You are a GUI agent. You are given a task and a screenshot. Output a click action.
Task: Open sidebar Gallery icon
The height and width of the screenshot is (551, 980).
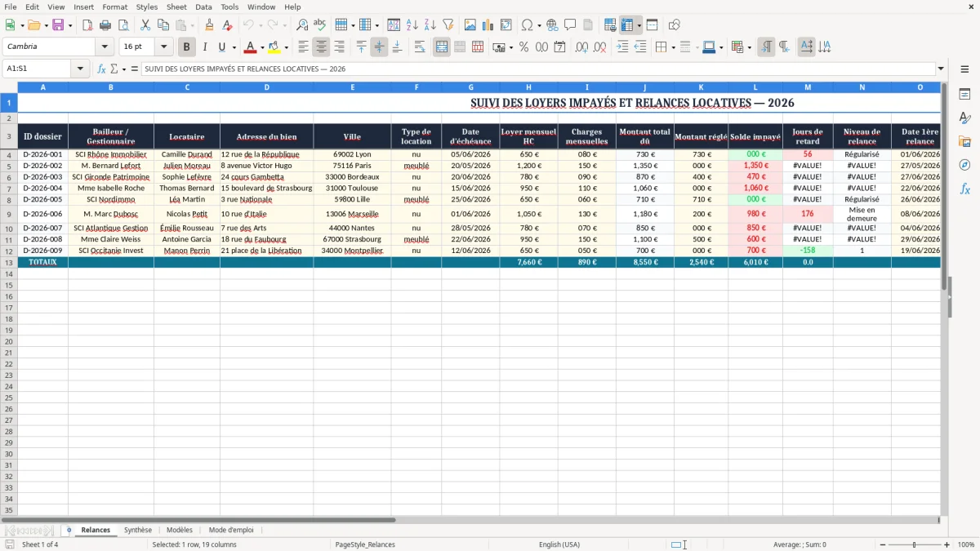964,141
